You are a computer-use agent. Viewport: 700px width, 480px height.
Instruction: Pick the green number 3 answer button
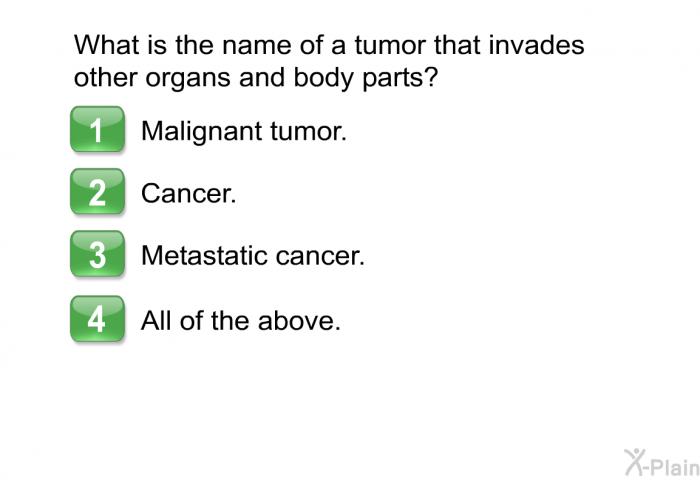tap(97, 254)
